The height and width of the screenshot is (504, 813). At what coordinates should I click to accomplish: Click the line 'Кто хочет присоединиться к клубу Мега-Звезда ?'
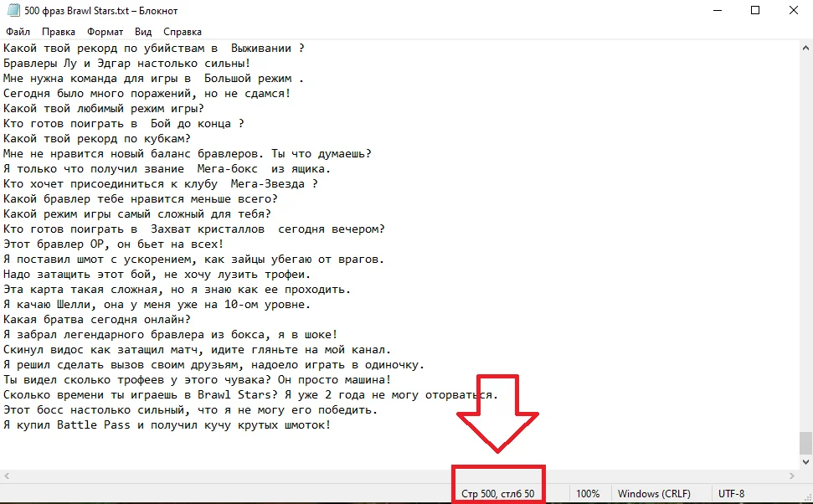click(x=161, y=183)
